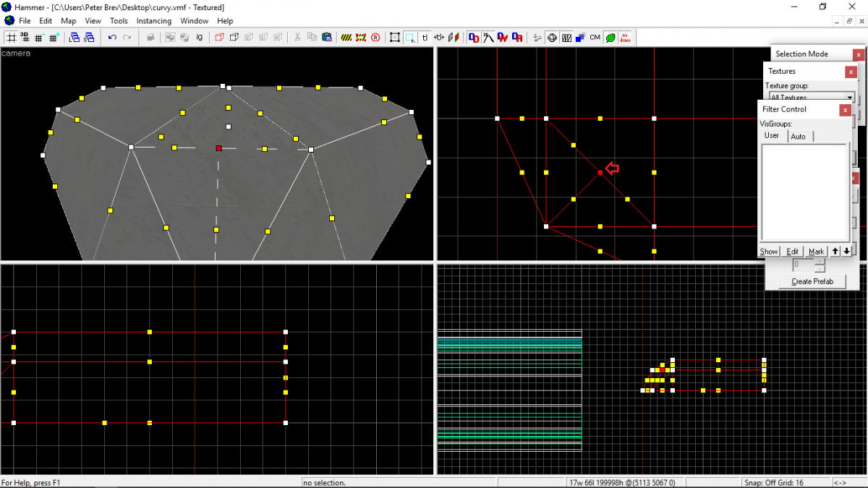
Task: Open the All Textures group dropdown
Action: pos(851,98)
